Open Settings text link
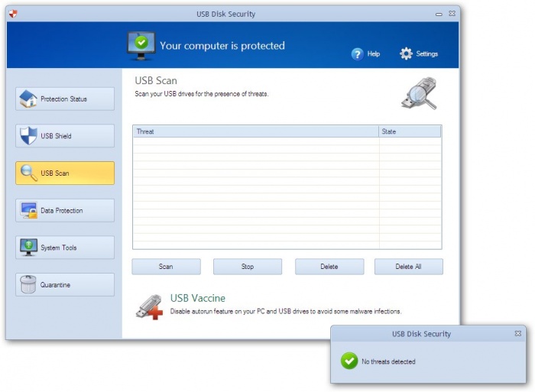Image resolution: width=535 pixels, height=392 pixels. tap(426, 54)
